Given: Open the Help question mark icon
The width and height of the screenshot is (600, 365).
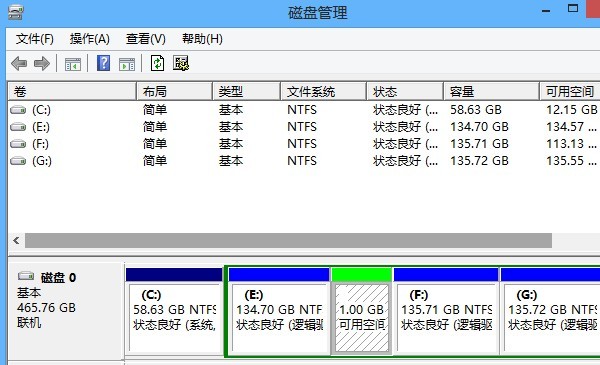Looking at the screenshot, I should point(103,63).
